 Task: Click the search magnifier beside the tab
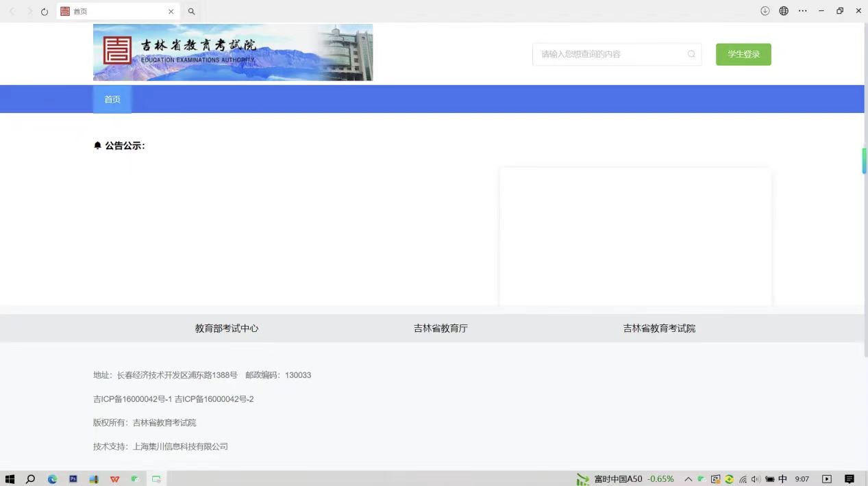click(x=192, y=12)
